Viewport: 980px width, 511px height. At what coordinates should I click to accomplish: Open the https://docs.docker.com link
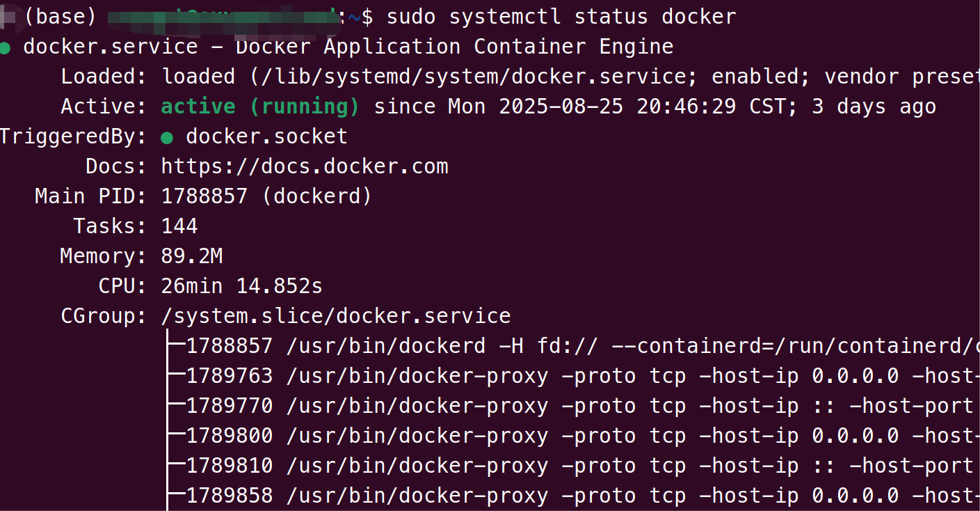click(305, 166)
